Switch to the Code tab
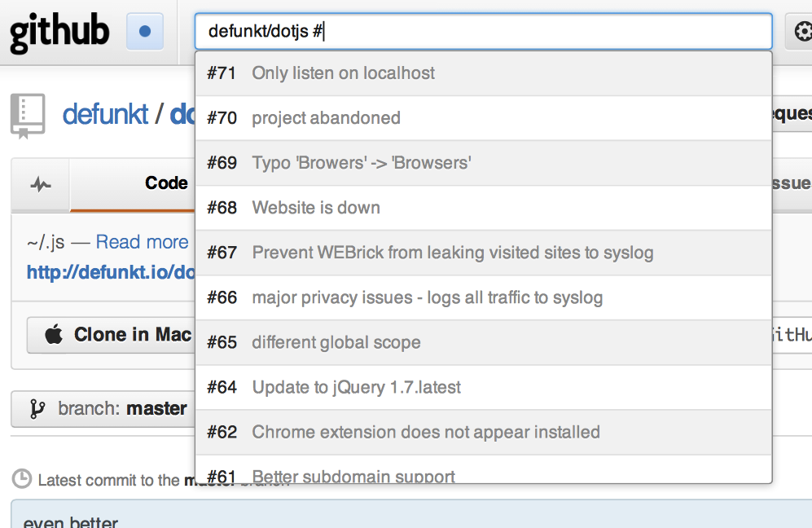Image resolution: width=812 pixels, height=528 pixels. point(166,183)
